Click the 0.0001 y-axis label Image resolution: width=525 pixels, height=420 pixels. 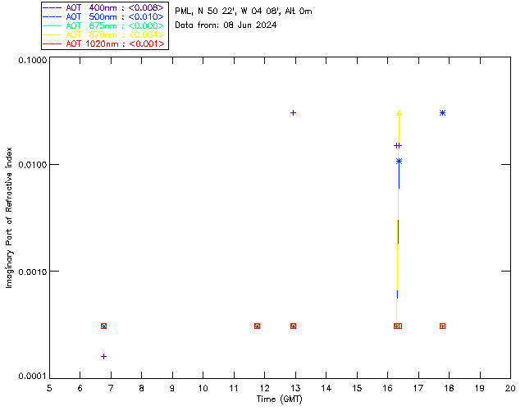click(32, 377)
